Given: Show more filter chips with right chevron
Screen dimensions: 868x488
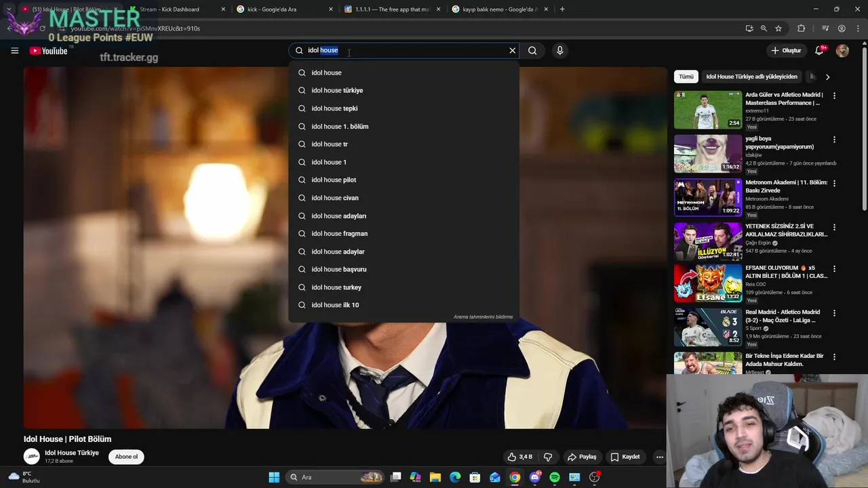Looking at the screenshot, I should (x=827, y=77).
